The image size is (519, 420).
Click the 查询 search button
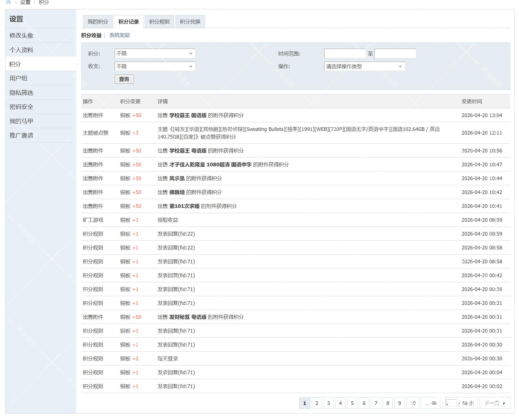pos(124,79)
